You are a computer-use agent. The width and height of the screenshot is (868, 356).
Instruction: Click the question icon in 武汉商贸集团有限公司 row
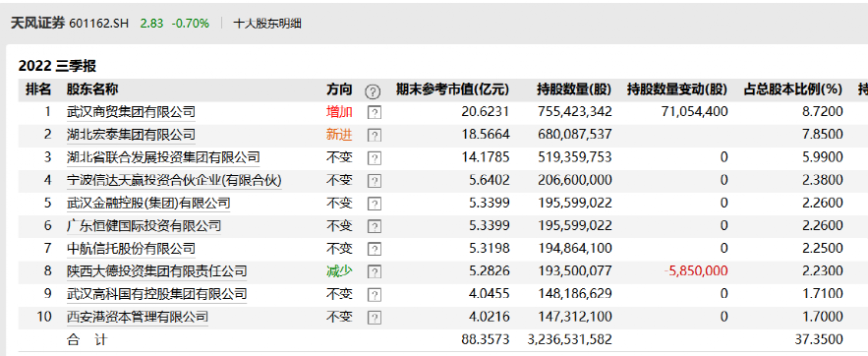pos(375,113)
